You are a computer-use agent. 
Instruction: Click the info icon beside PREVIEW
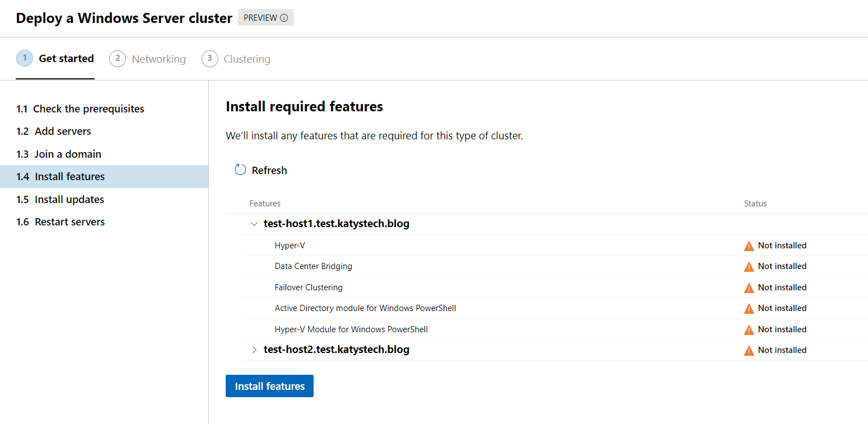pyautogui.click(x=284, y=18)
